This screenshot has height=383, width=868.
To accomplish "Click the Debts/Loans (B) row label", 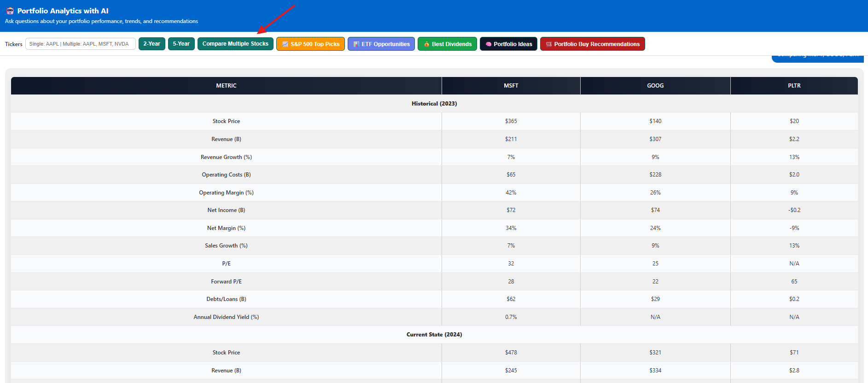I will click(x=226, y=299).
